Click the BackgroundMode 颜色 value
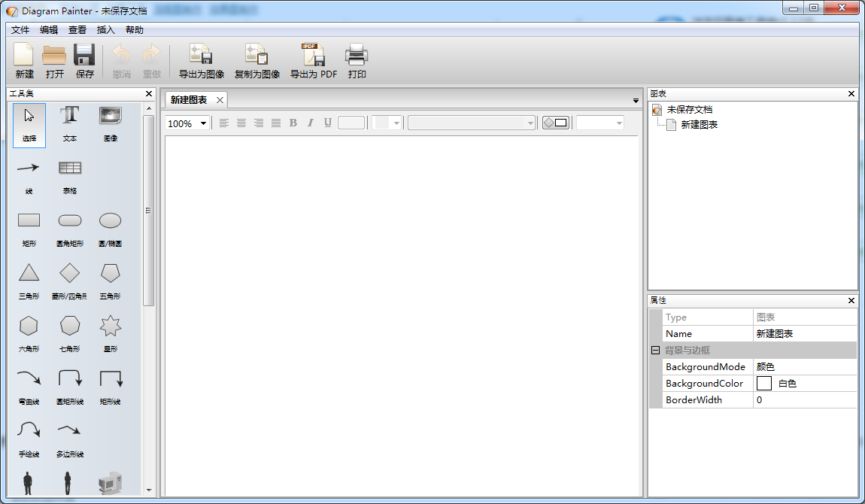The image size is (865, 504). pos(805,366)
